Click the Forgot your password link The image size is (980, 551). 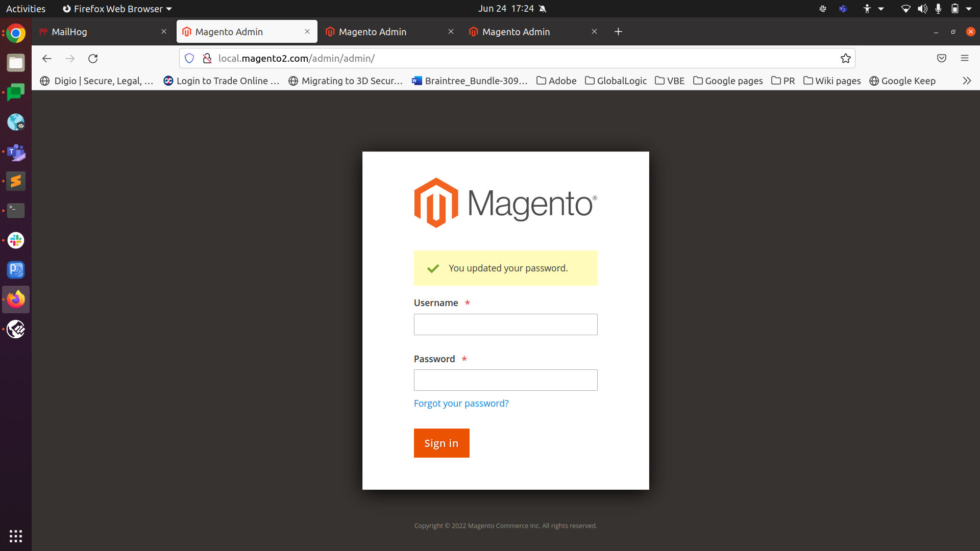(x=461, y=403)
